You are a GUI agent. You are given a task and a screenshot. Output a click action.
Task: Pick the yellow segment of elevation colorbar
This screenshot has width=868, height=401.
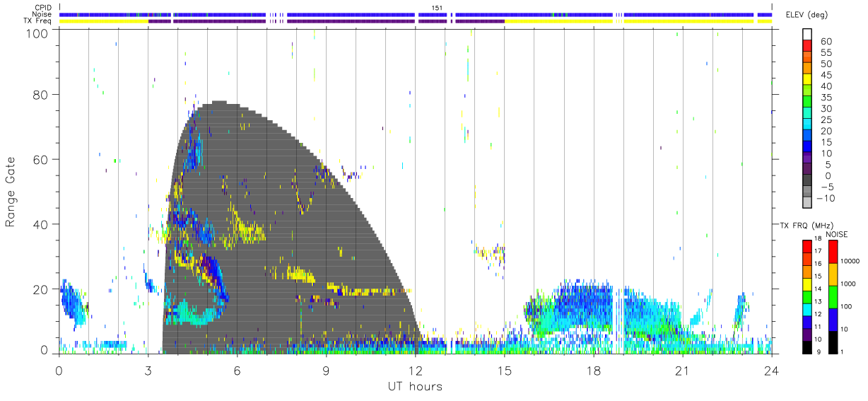pos(807,80)
